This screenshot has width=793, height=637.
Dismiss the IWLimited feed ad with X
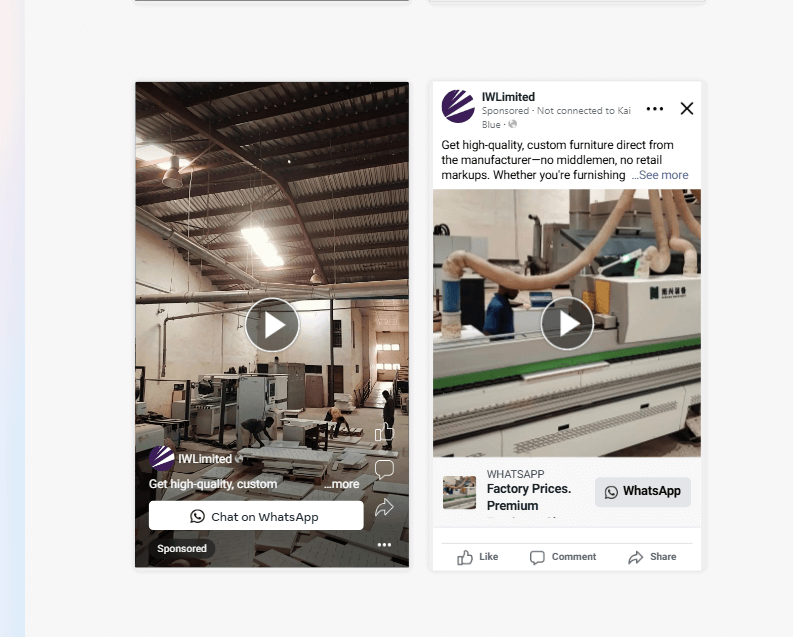[687, 108]
